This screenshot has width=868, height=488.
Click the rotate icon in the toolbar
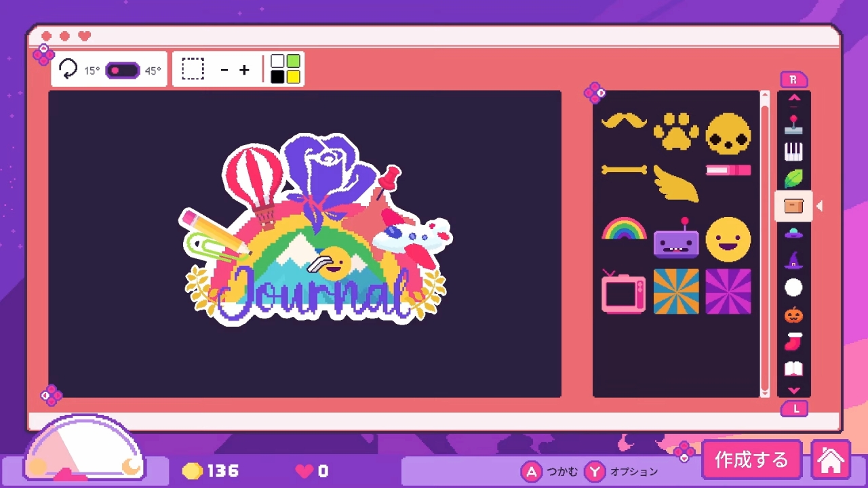[x=68, y=69]
